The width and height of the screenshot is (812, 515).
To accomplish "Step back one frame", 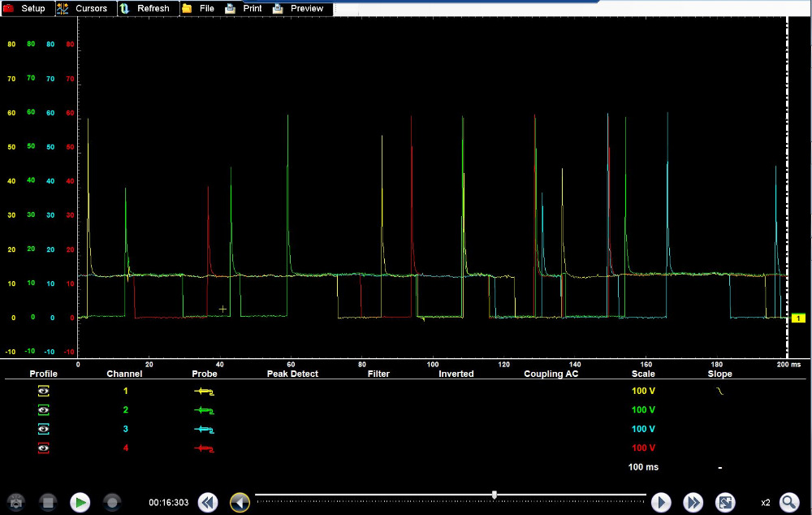I will [x=240, y=502].
